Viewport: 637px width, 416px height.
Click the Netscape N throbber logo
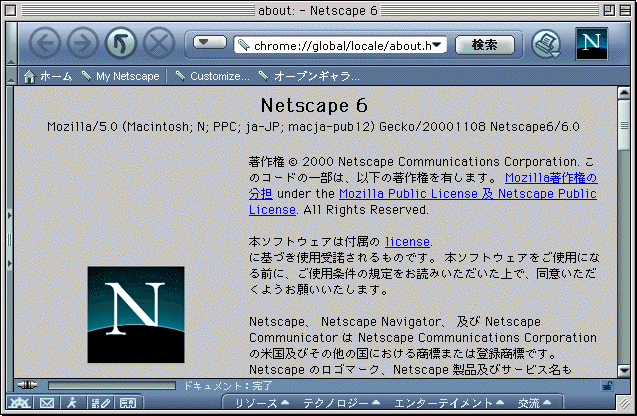592,43
